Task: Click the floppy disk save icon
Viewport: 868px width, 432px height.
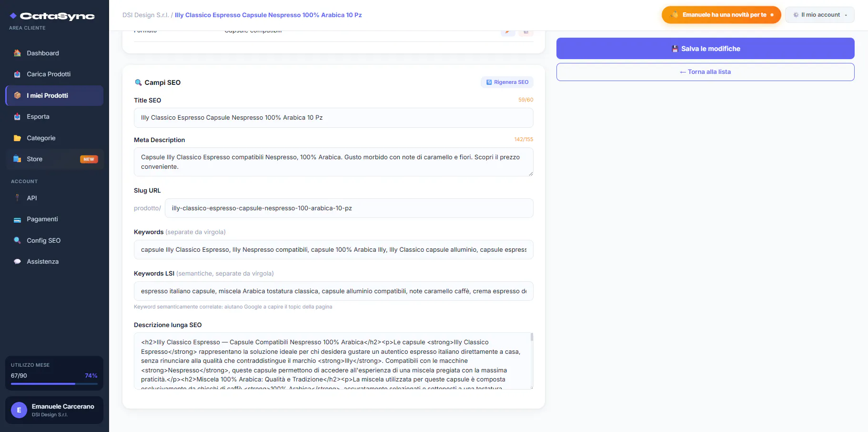Action: point(675,49)
